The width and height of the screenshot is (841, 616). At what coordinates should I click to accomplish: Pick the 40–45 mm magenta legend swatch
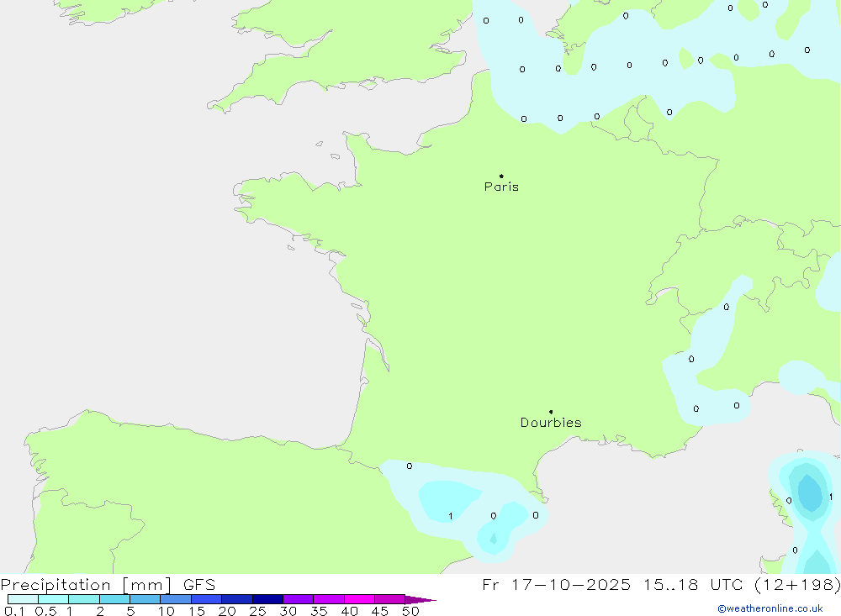point(359,599)
